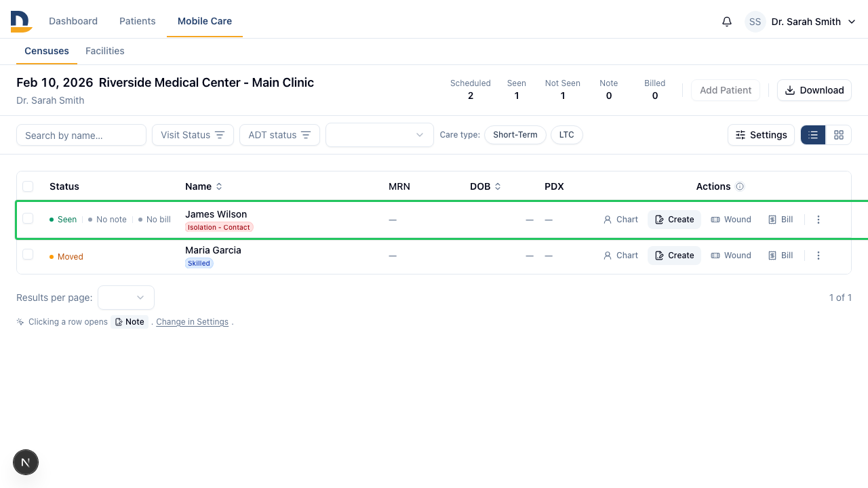Click Isolation - Contact badge
The width and height of the screenshot is (868, 488).
coord(219,227)
